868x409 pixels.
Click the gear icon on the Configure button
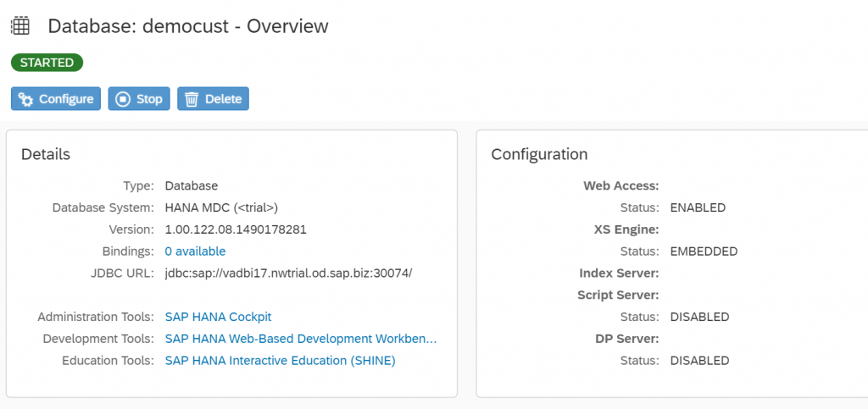point(25,99)
